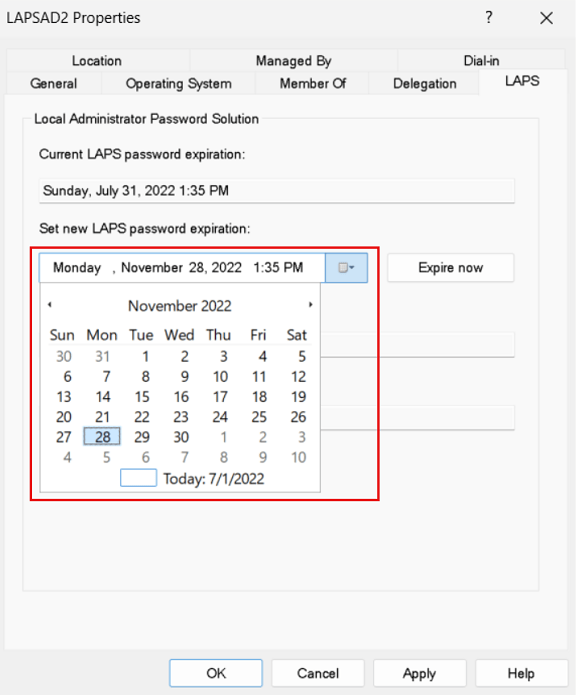Pick November 15 in calendar
The image size is (576, 695).
click(142, 397)
